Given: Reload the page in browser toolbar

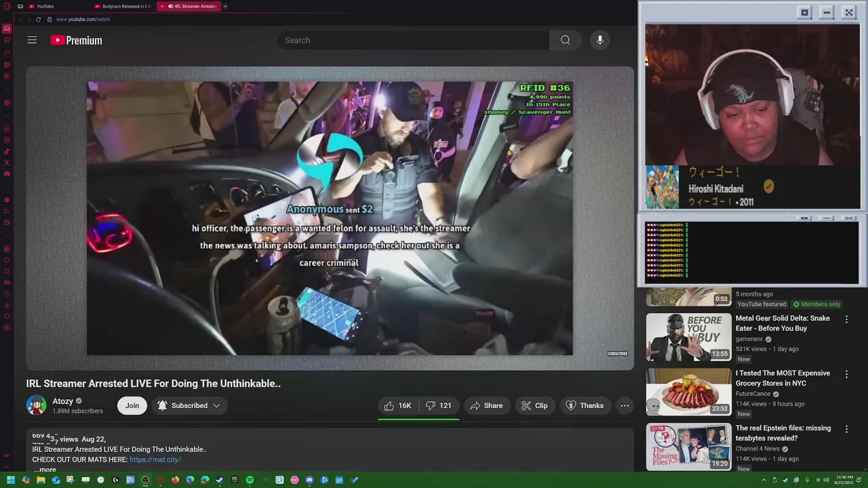Looking at the screenshot, I should [38, 19].
